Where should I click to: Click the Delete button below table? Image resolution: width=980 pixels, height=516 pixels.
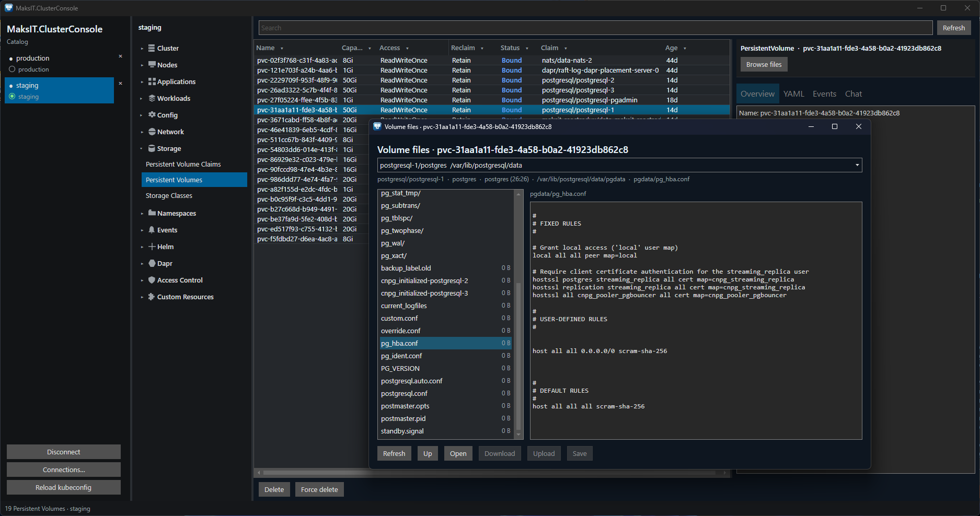tap(274, 489)
